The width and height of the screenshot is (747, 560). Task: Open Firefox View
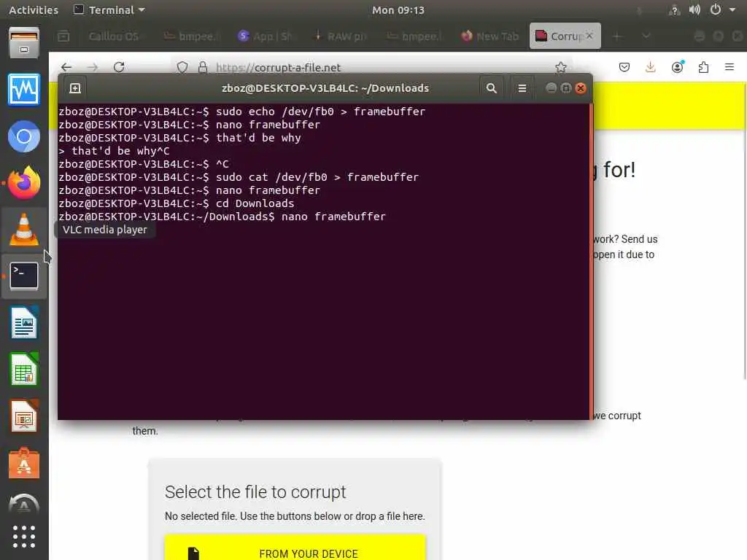pos(63,36)
